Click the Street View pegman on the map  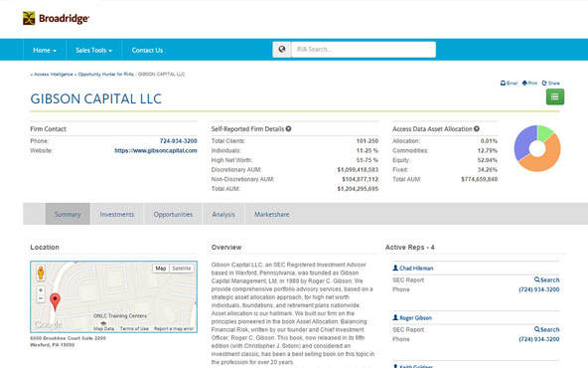pos(41,273)
